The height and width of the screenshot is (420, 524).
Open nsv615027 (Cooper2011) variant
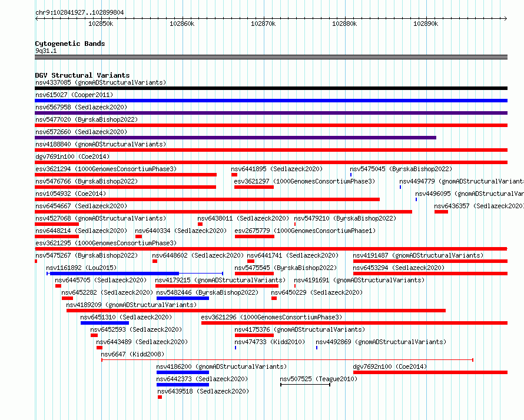tap(74, 95)
